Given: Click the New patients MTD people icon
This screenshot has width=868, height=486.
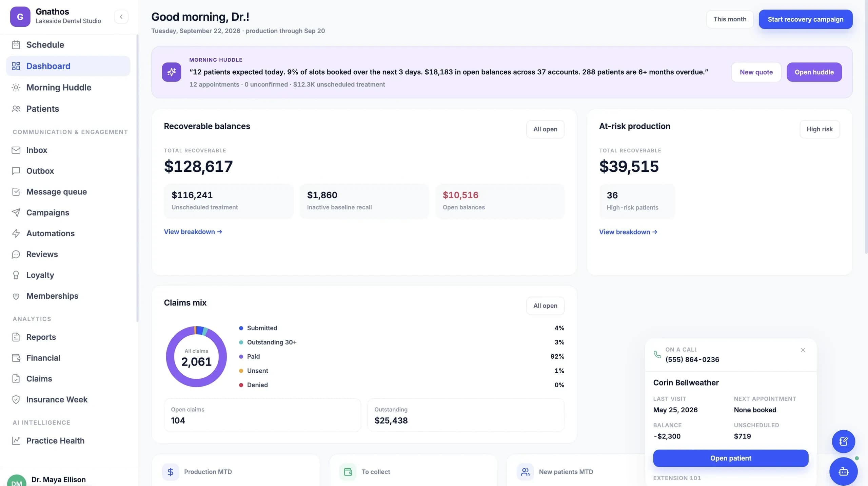Looking at the screenshot, I should pos(525,472).
